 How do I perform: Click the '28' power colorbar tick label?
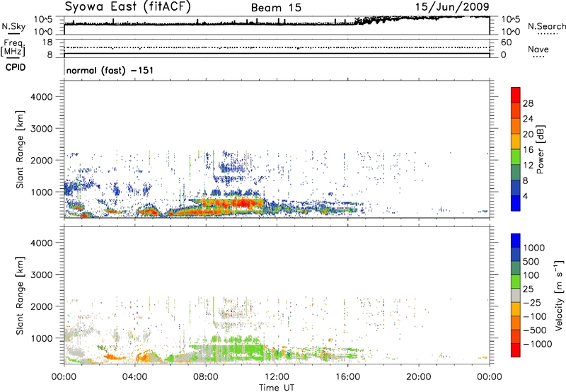tap(528, 103)
